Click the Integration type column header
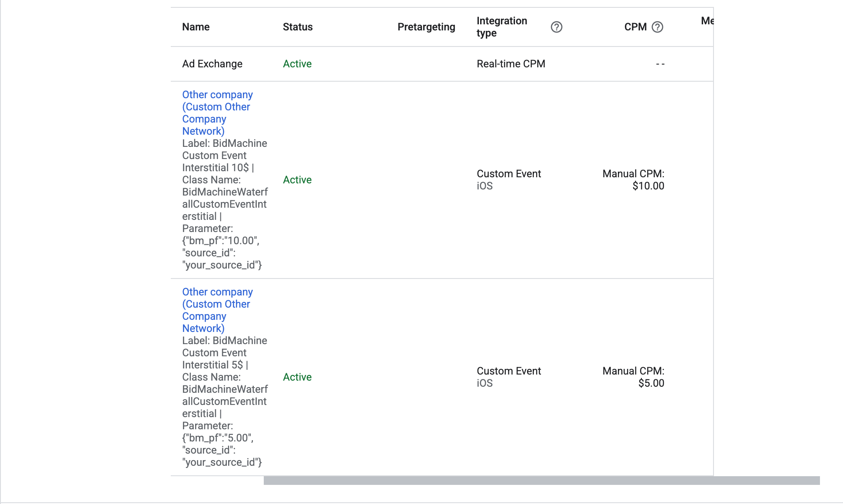Screen dimensions: 843x504 pyautogui.click(x=501, y=27)
